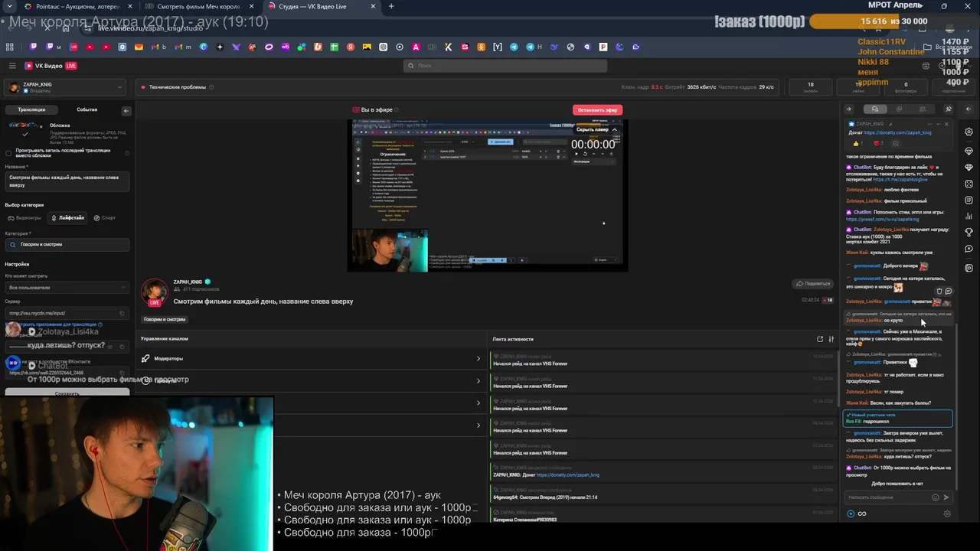980x551 pixels.
Task: Add thumbs-up reaction on the pinned message
Action: point(857,143)
